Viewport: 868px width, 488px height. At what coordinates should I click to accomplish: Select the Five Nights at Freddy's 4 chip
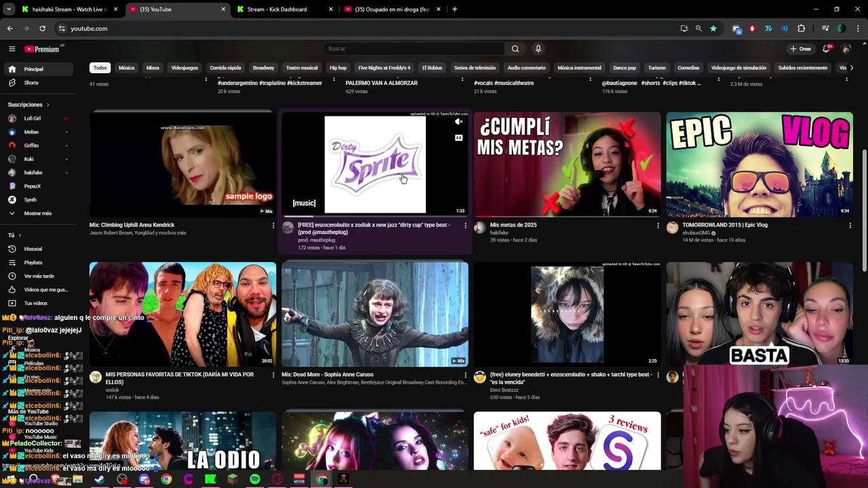384,68
